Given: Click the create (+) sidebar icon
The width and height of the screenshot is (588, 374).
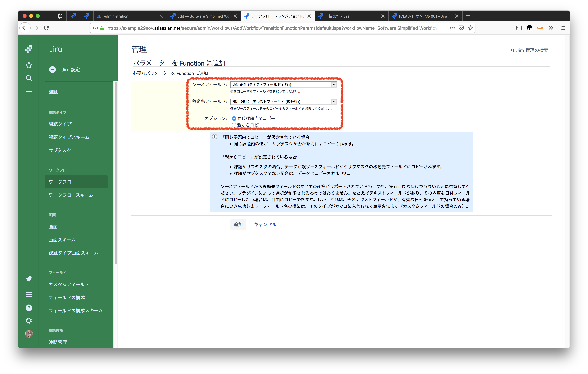Looking at the screenshot, I should pos(29,91).
